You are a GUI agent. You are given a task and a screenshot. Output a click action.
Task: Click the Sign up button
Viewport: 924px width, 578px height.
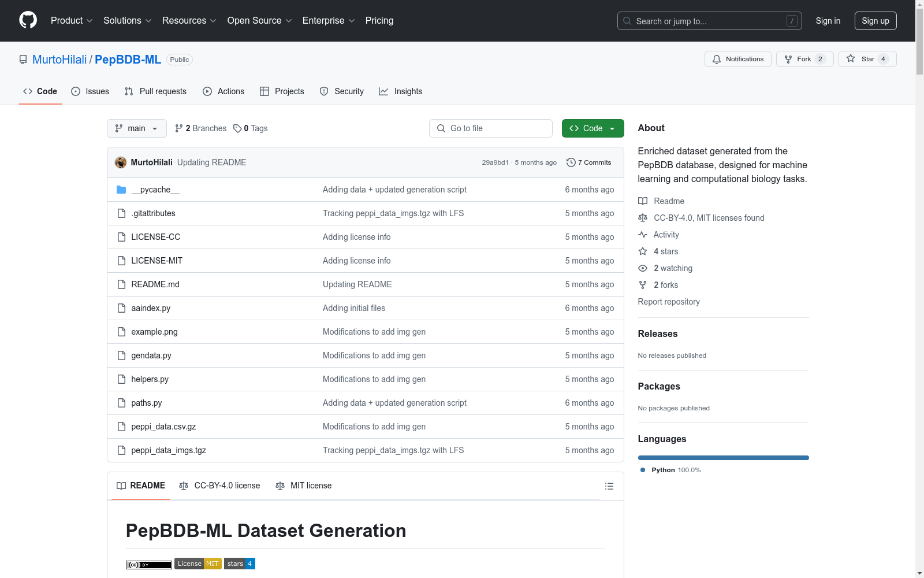(x=875, y=21)
